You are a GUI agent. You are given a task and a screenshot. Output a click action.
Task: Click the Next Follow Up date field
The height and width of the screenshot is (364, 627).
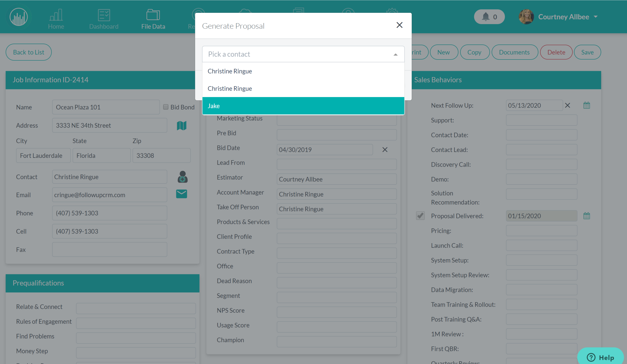pyautogui.click(x=534, y=105)
